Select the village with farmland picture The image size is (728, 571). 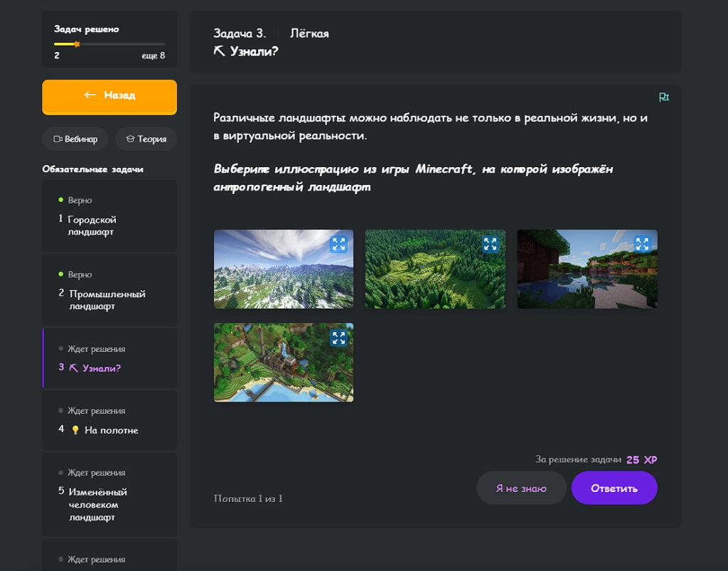point(283,363)
